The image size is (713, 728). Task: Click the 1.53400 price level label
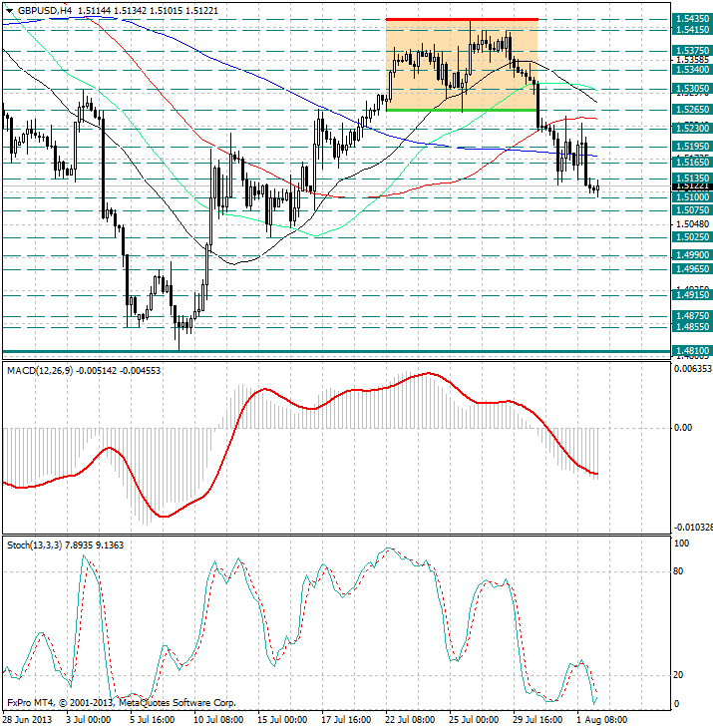pos(692,70)
